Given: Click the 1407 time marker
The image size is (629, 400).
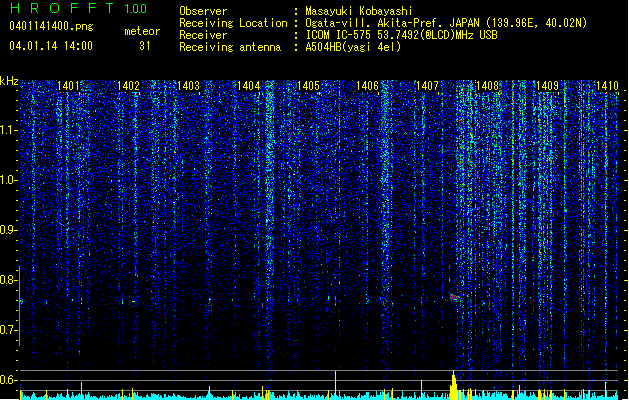Looking at the screenshot, I should pos(427,85).
